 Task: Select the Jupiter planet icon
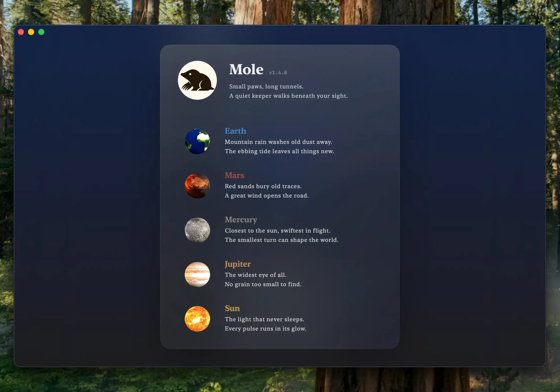(197, 274)
